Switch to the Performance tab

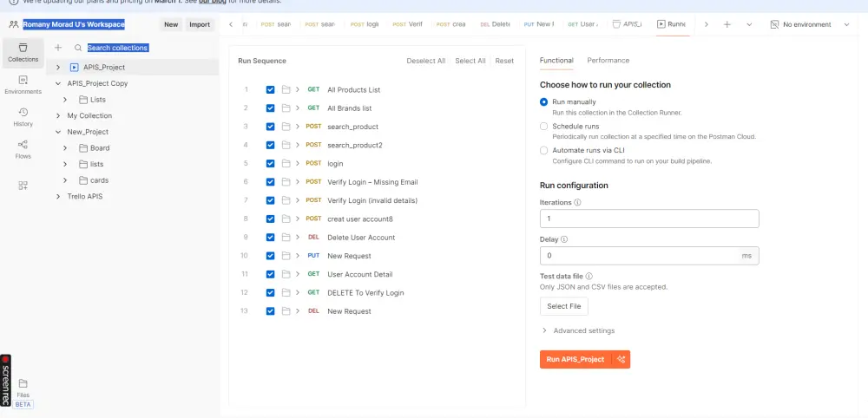(608, 60)
